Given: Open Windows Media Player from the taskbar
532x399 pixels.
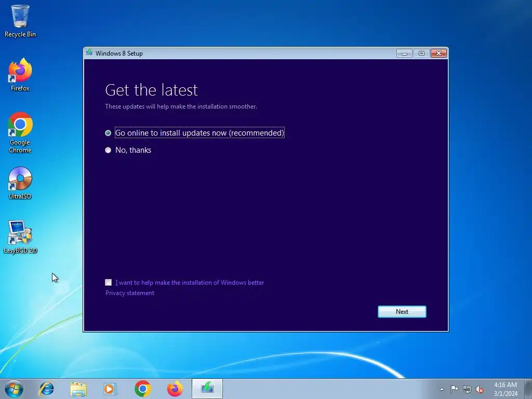Looking at the screenshot, I should point(110,389).
